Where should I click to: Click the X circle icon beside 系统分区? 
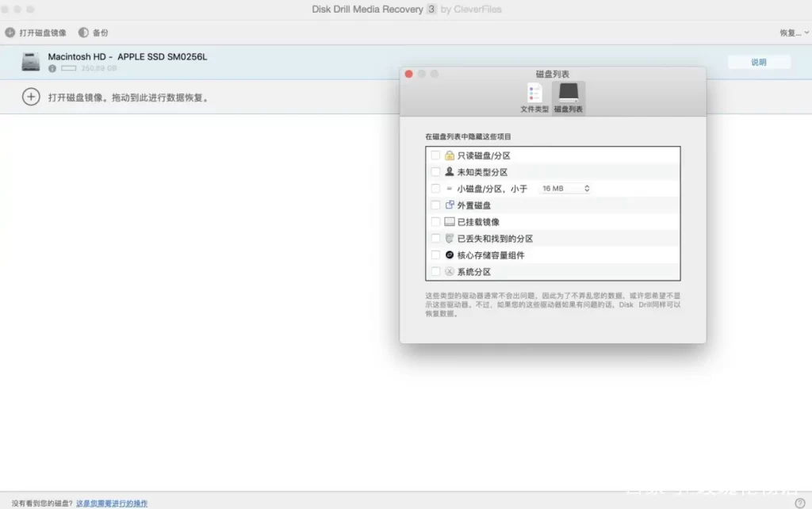450,271
